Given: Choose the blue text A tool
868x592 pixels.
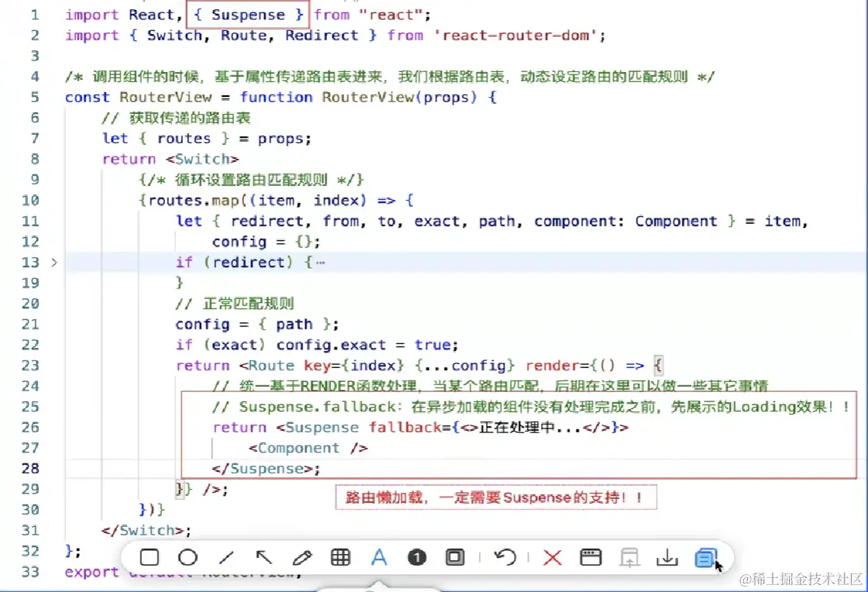Looking at the screenshot, I should 379,557.
